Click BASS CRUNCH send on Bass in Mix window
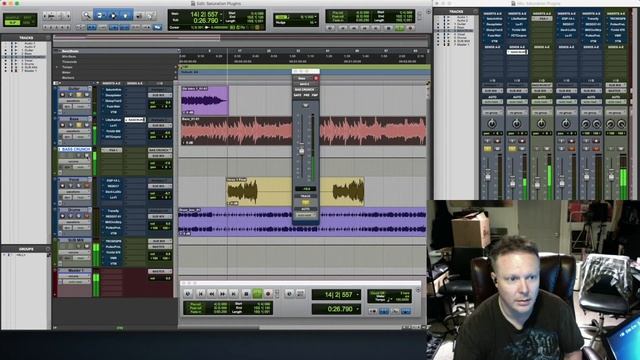The image size is (640, 360). (517, 52)
